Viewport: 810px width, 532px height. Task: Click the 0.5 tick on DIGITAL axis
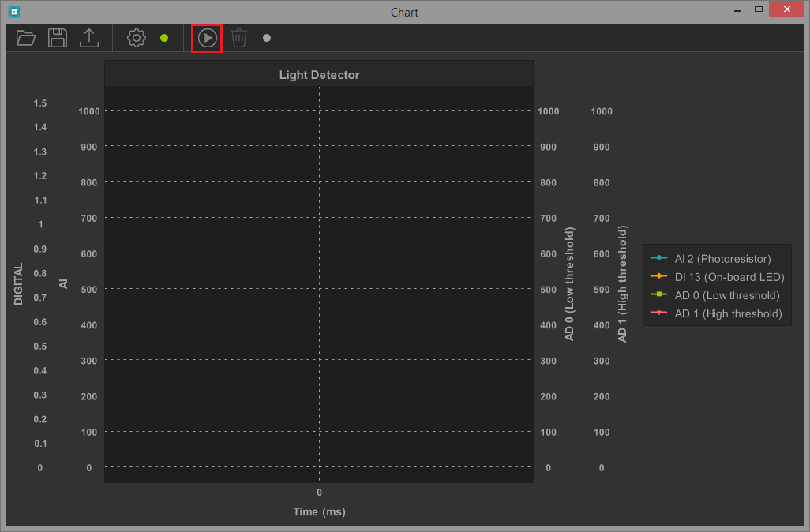pos(39,346)
